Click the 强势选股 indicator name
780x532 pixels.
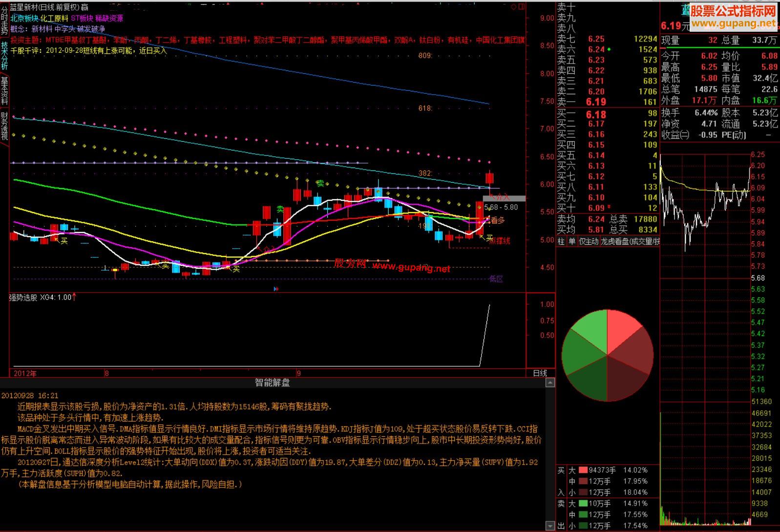point(23,297)
